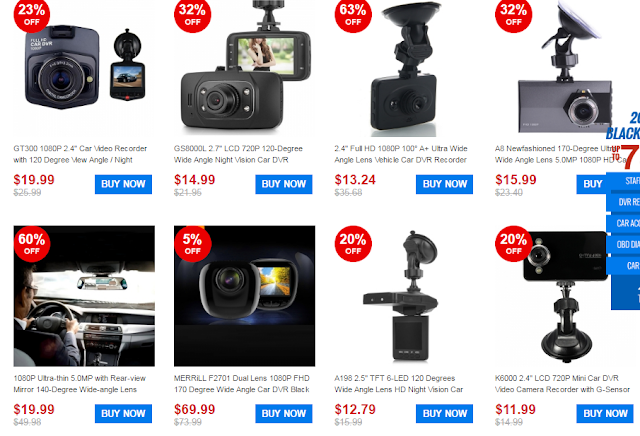This screenshot has width=640, height=436.
Task: Click the 5% OFF badge on MERRiLL camera
Action: coord(193,244)
